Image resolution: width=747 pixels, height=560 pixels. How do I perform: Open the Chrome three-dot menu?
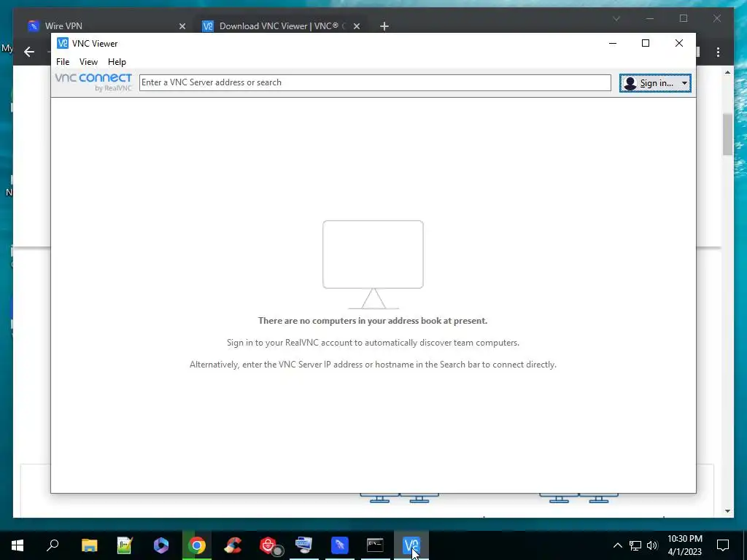click(x=718, y=52)
